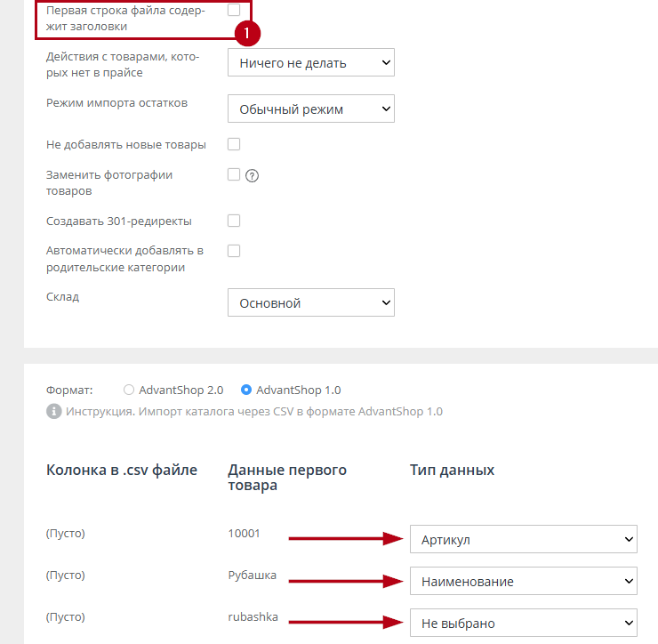Click the red number 1 marker
658x644 pixels.
[248, 34]
